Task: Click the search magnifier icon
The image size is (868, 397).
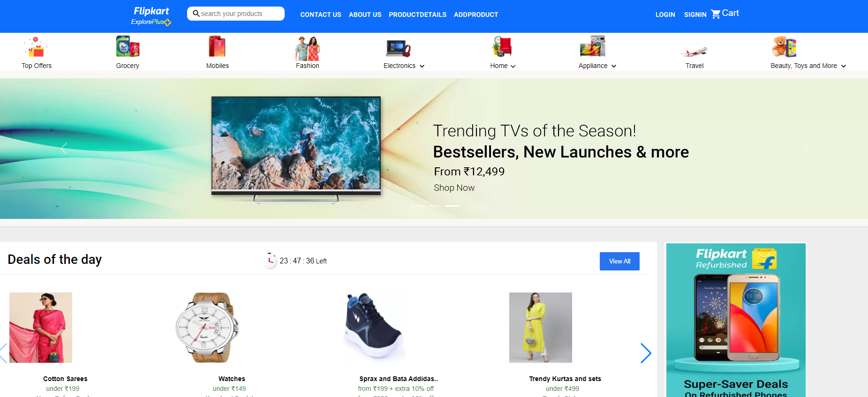Action: pos(196,14)
